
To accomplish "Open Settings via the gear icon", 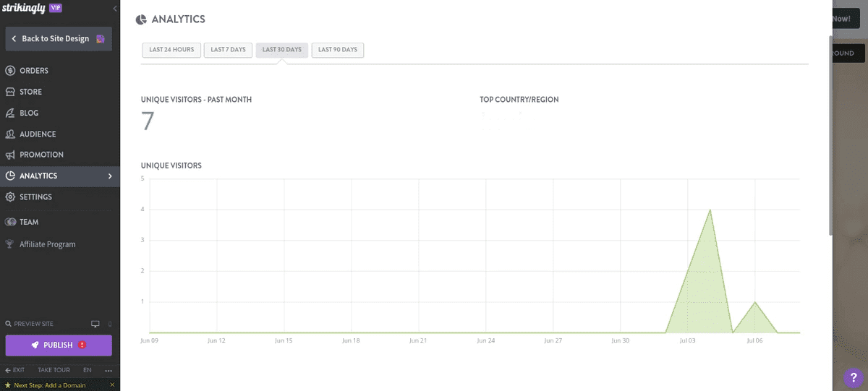I will pos(10,197).
